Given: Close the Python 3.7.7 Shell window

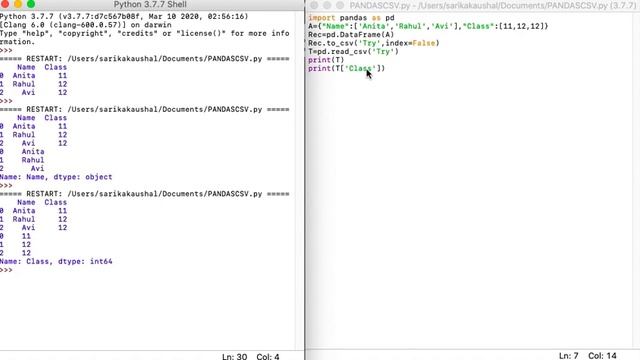Looking at the screenshot, I should [5, 4].
